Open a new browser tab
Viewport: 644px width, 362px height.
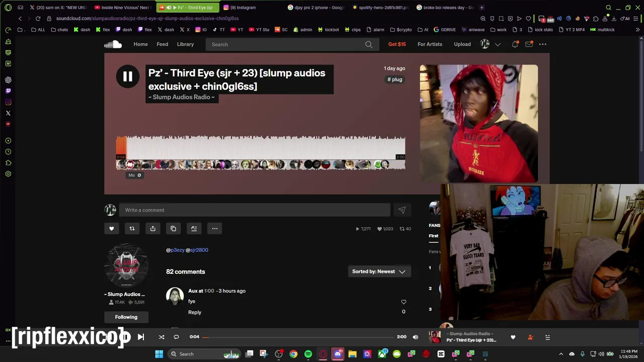click(x=481, y=8)
